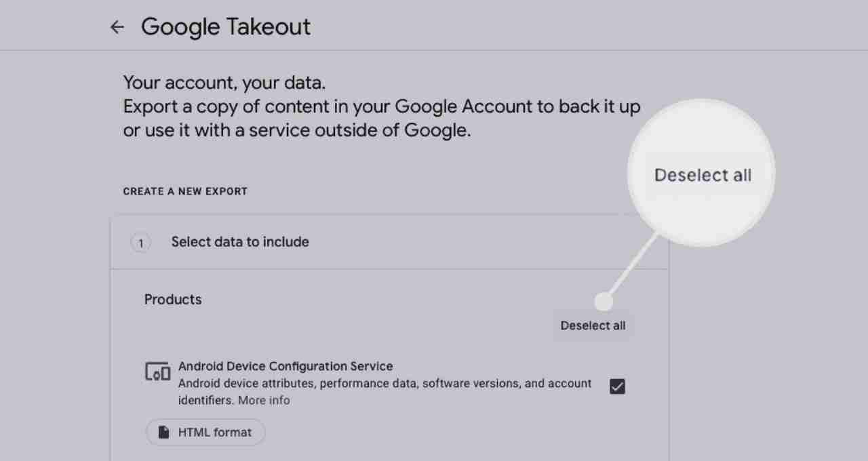Click the document icon in HTML format chip
The width and height of the screenshot is (868, 461).
coord(163,433)
